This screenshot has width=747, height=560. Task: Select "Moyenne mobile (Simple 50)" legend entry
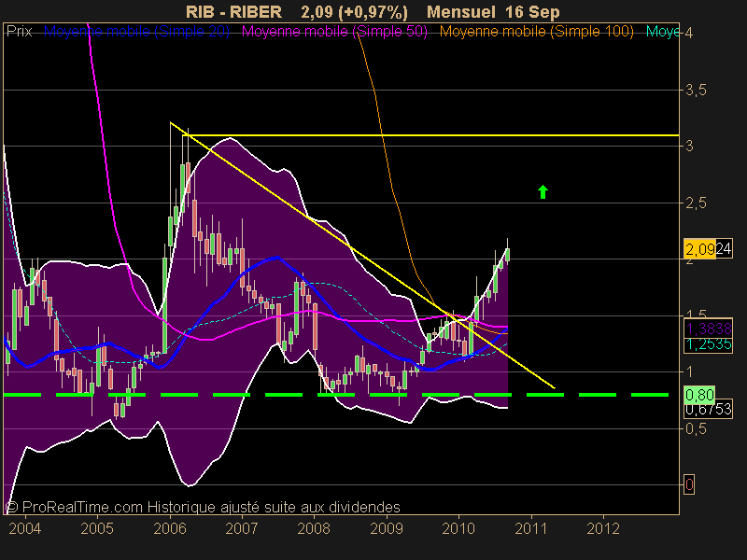tap(334, 32)
